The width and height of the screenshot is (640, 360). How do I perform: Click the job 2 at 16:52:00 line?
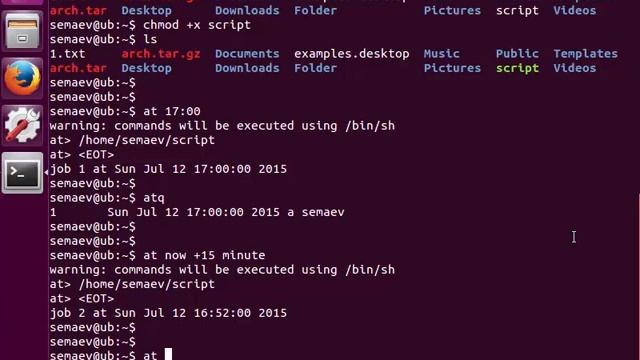coord(168,313)
